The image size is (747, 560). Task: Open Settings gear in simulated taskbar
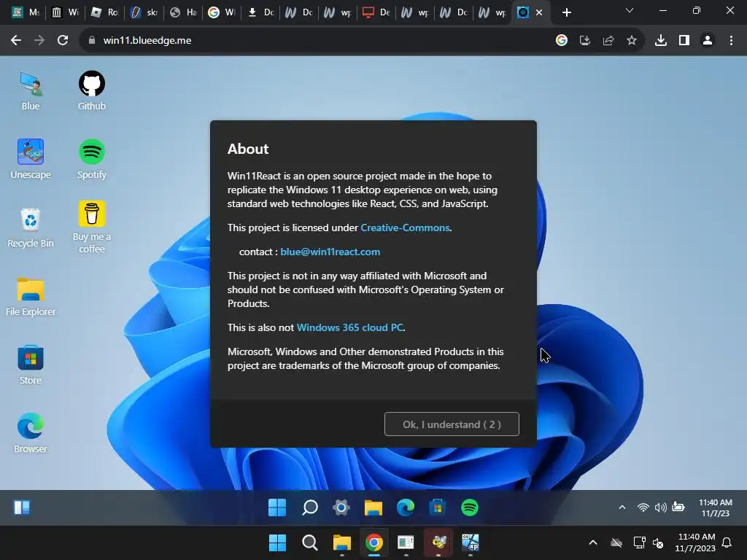point(341,507)
